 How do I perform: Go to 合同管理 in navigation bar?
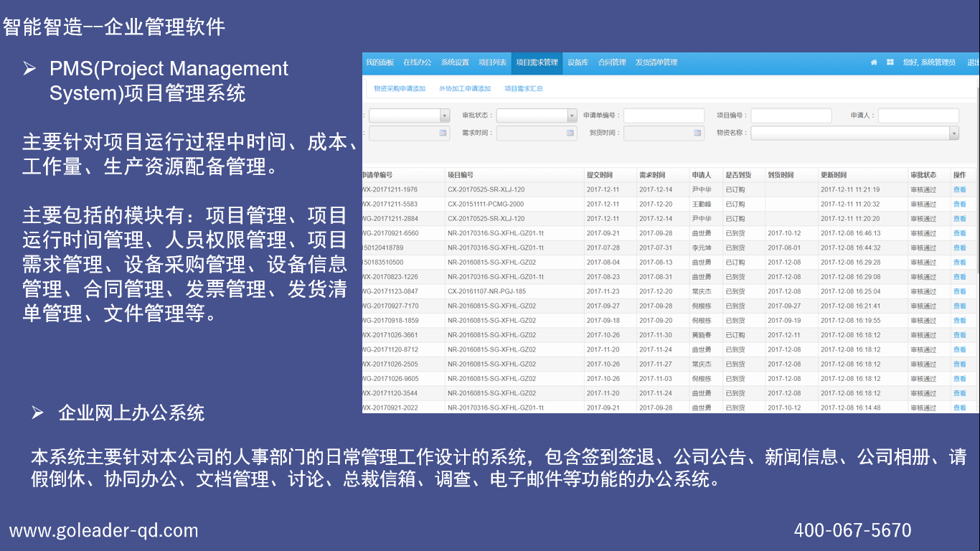click(612, 62)
